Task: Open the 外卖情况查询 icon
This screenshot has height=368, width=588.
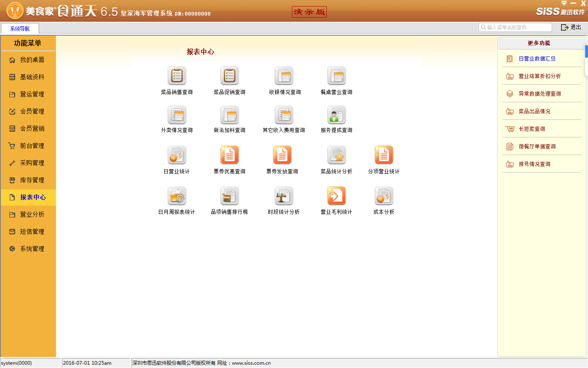Action: [177, 115]
